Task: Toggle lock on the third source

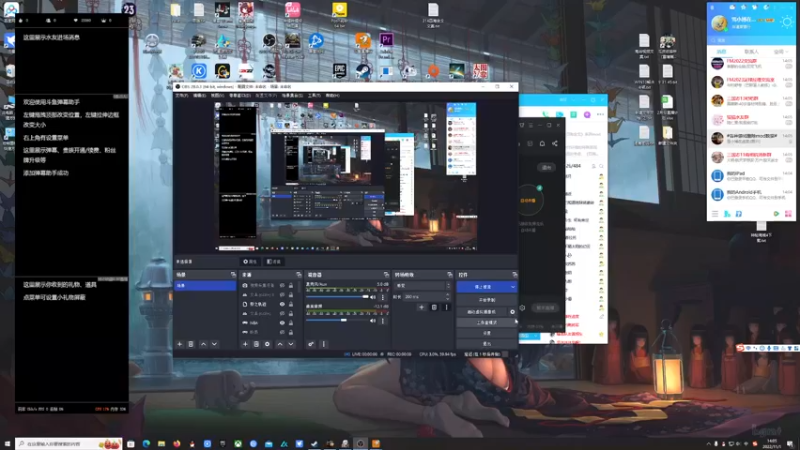Action: tap(291, 304)
